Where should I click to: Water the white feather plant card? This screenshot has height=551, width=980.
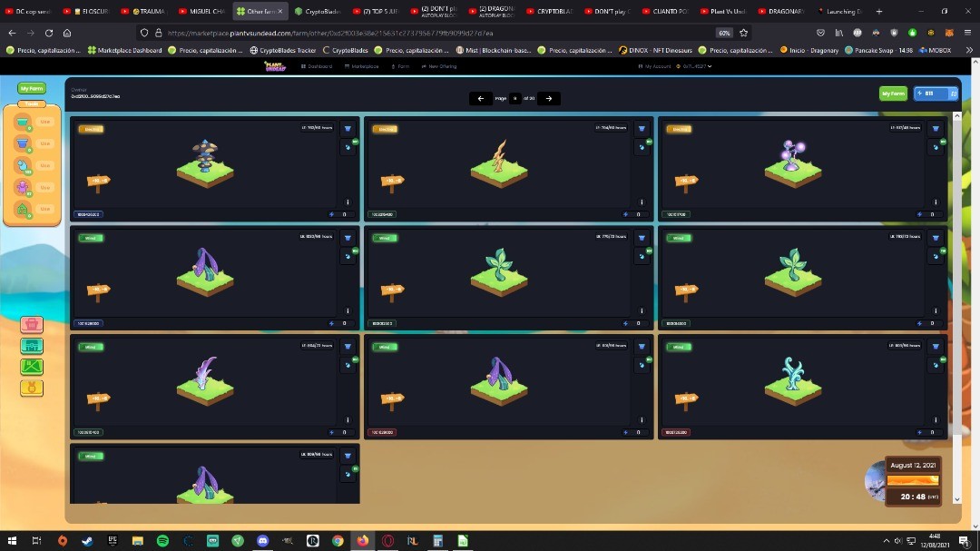pos(348,365)
